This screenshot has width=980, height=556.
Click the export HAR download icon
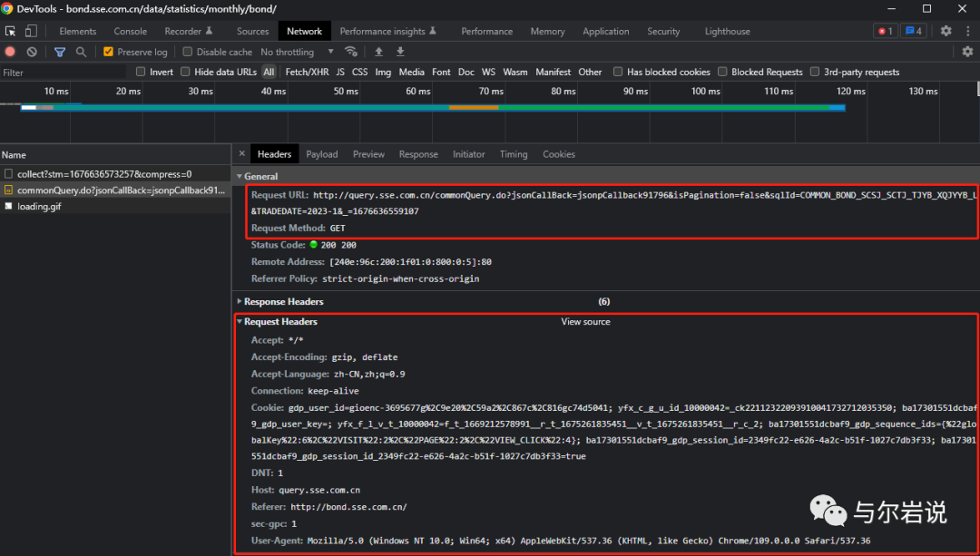click(x=401, y=52)
